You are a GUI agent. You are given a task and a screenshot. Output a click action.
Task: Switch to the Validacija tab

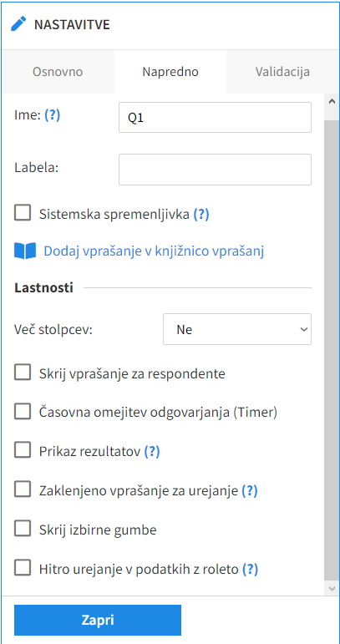click(x=282, y=72)
